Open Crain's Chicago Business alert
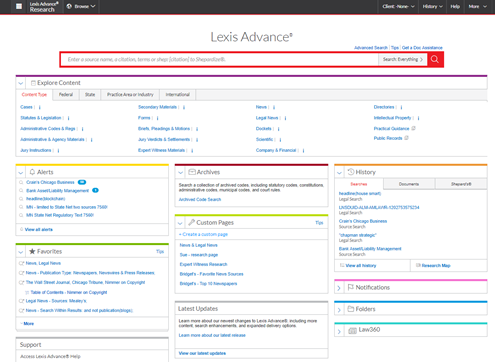The height and width of the screenshot is (362, 495). pos(50,182)
